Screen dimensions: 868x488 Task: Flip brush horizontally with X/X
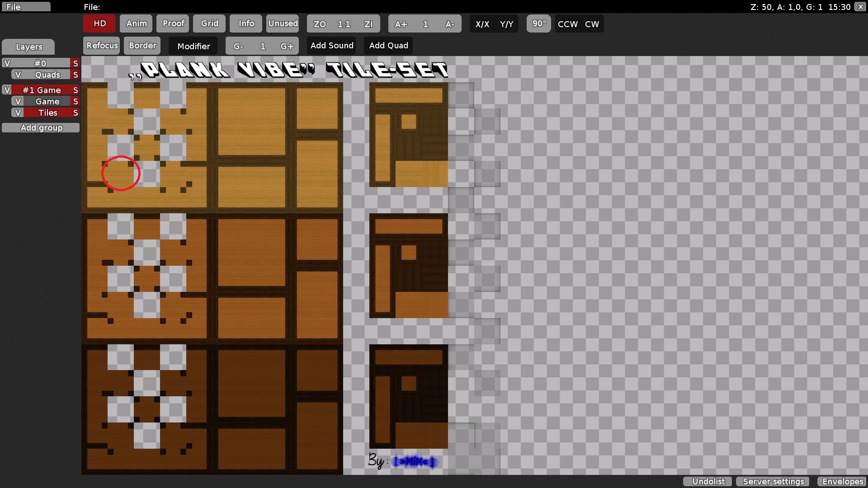pos(483,24)
